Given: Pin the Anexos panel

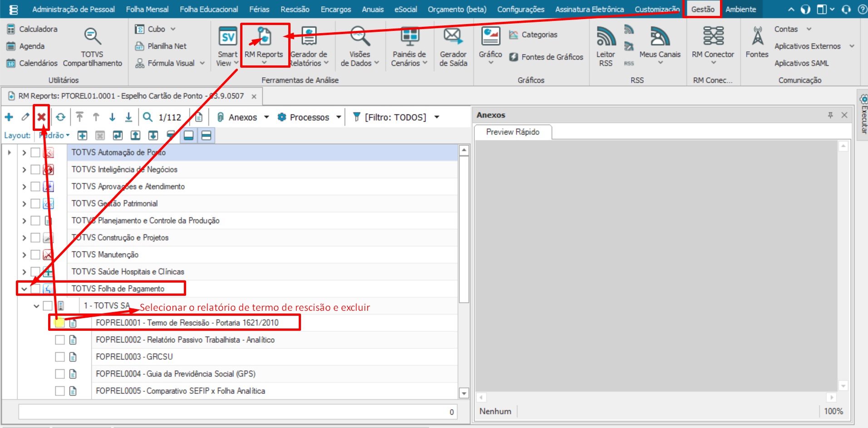Looking at the screenshot, I should [830, 115].
